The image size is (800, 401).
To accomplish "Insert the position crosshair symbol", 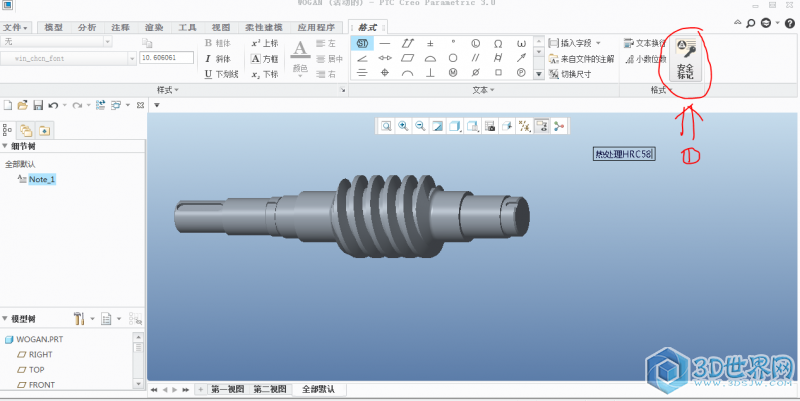I will (385, 73).
